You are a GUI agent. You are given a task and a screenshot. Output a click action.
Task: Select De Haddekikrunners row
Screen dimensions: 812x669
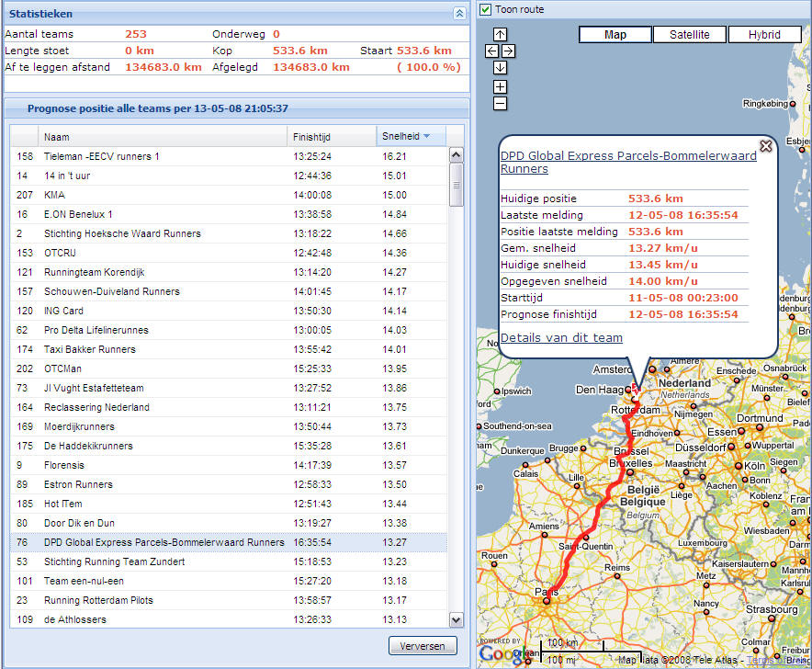pos(229,446)
